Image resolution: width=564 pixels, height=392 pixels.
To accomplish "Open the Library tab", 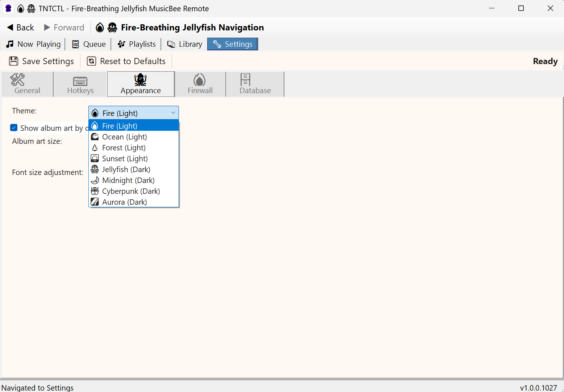I will [184, 44].
